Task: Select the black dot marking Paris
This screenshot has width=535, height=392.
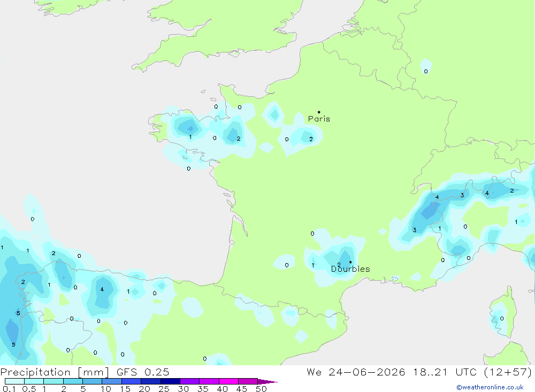Action: 319,112
